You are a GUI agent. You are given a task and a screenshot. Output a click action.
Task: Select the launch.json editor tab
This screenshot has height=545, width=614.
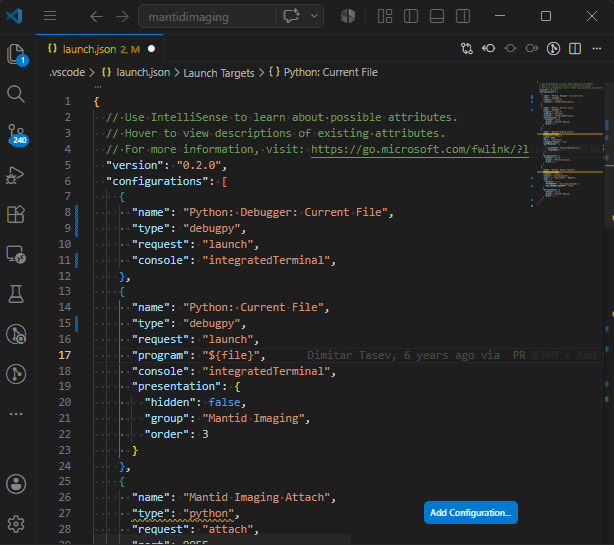point(99,49)
